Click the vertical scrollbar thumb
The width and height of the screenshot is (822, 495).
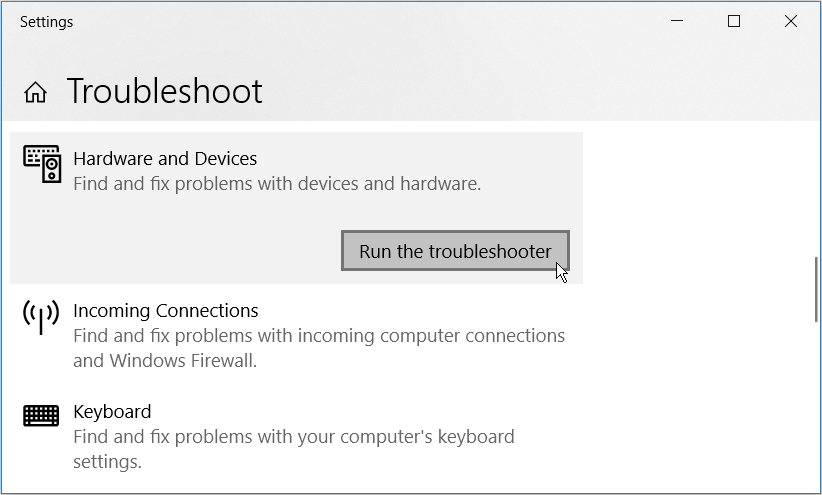click(x=816, y=290)
